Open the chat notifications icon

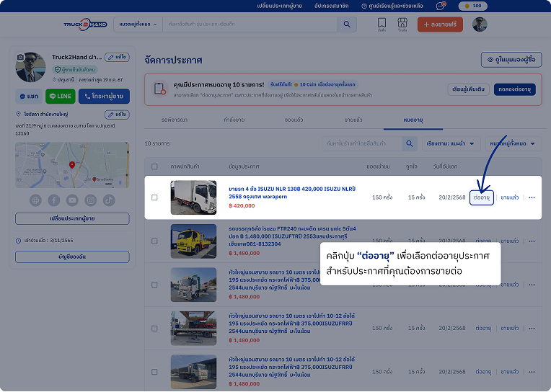pyautogui.click(x=441, y=6)
